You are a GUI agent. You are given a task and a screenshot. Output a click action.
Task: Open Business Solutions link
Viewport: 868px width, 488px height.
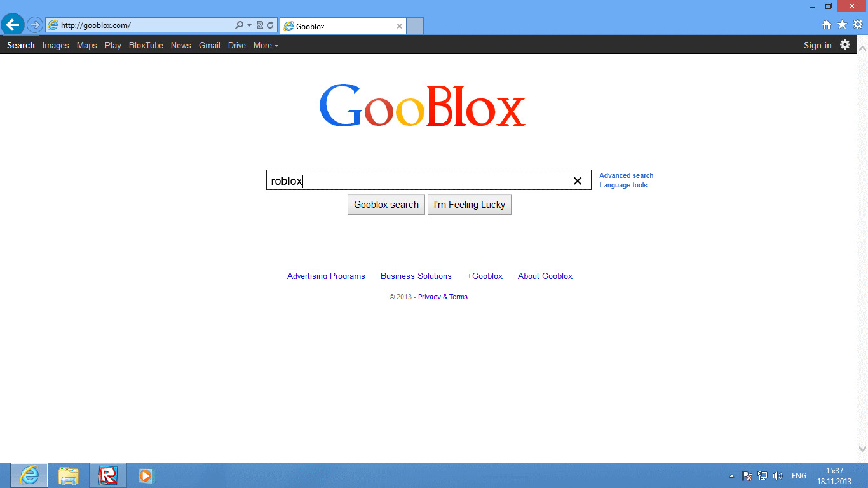click(x=416, y=276)
